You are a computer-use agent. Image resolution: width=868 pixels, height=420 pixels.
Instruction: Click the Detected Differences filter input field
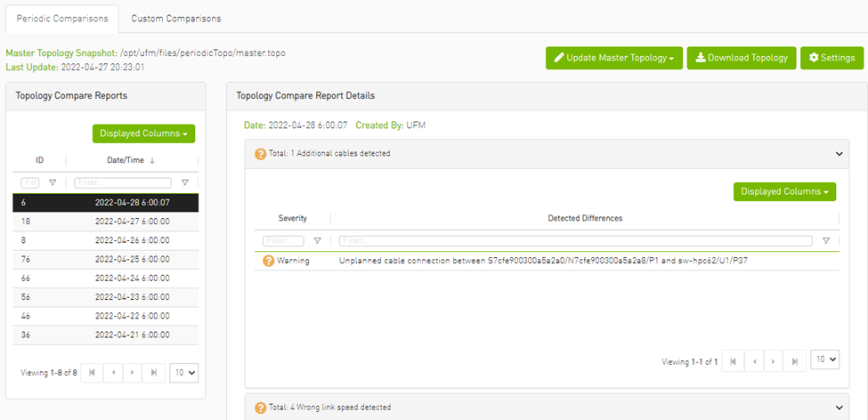575,241
